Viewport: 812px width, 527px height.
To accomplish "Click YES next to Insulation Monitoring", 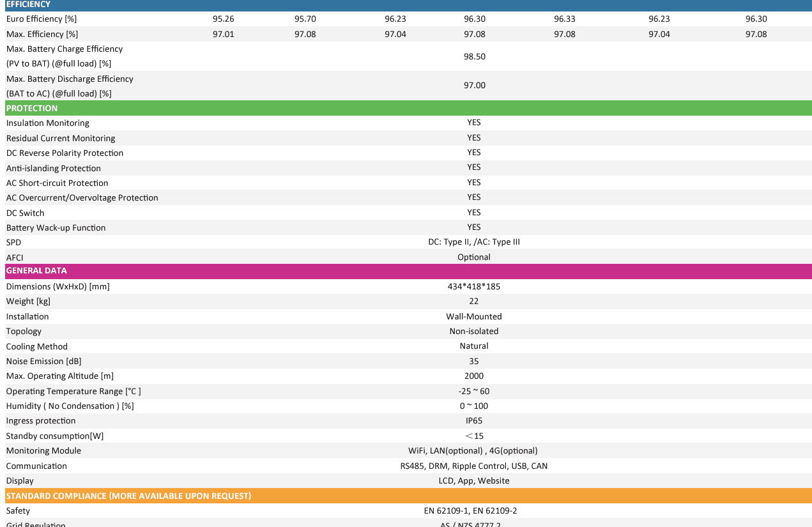I will [474, 123].
